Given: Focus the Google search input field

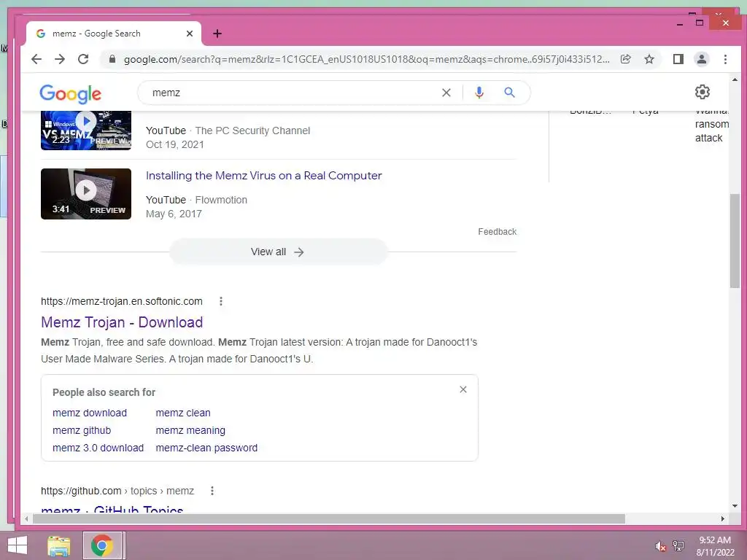Looking at the screenshot, I should (x=290, y=93).
